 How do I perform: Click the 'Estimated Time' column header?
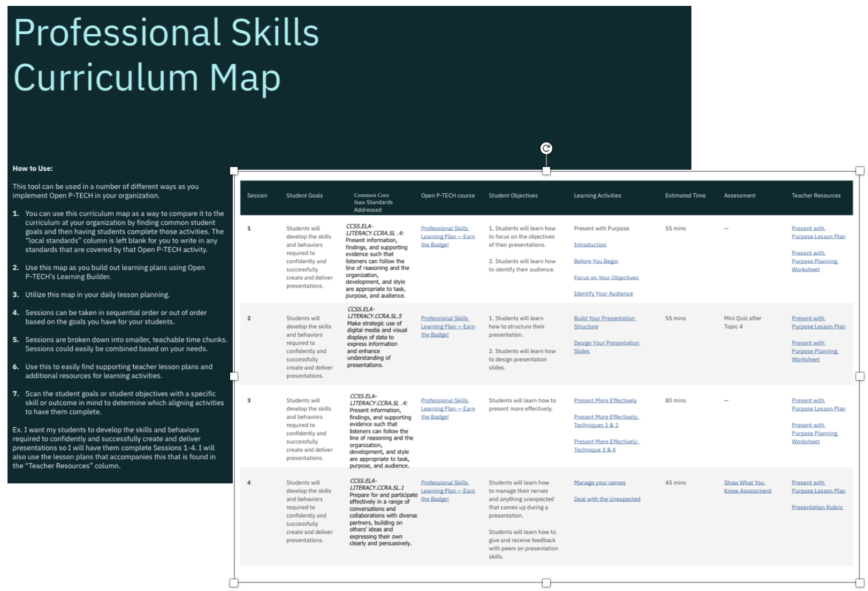[x=685, y=195]
